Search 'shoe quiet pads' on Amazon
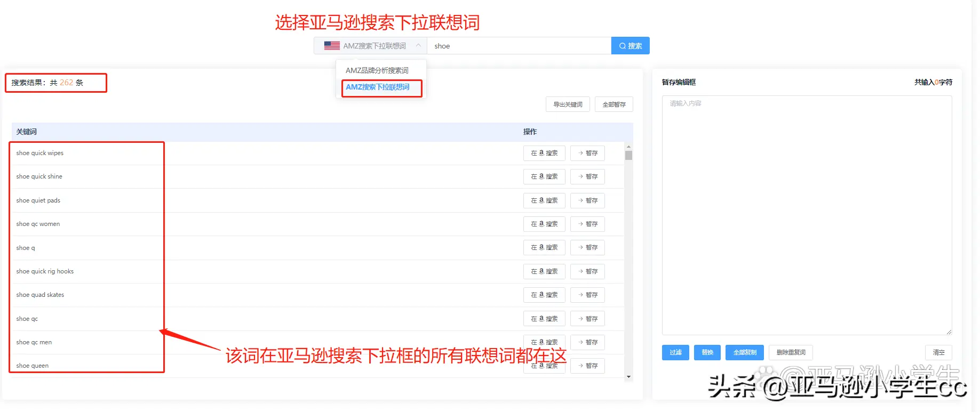Image resolution: width=980 pixels, height=412 pixels. (x=544, y=200)
